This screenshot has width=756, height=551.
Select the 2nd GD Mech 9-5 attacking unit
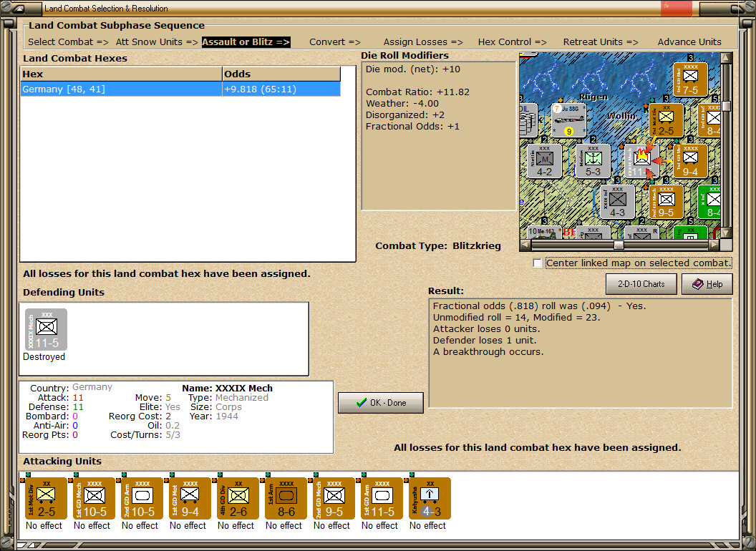coord(334,499)
